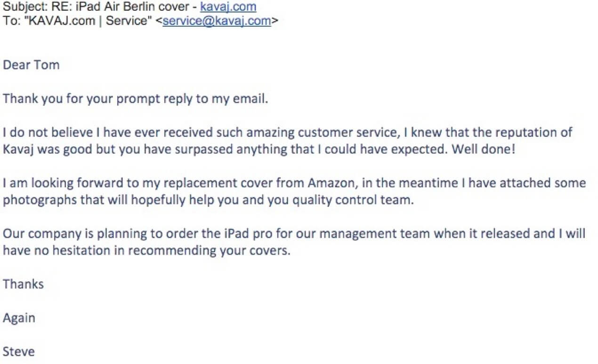
Task: Open the kavaj.com link in subject
Action: point(228,7)
